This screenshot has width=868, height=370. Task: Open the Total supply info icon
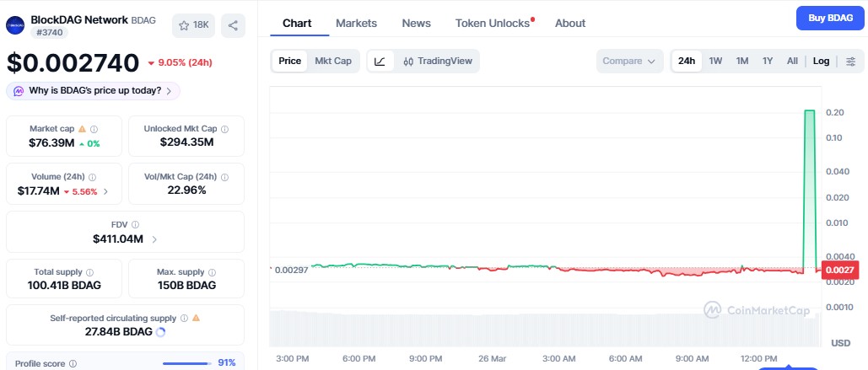(89, 272)
